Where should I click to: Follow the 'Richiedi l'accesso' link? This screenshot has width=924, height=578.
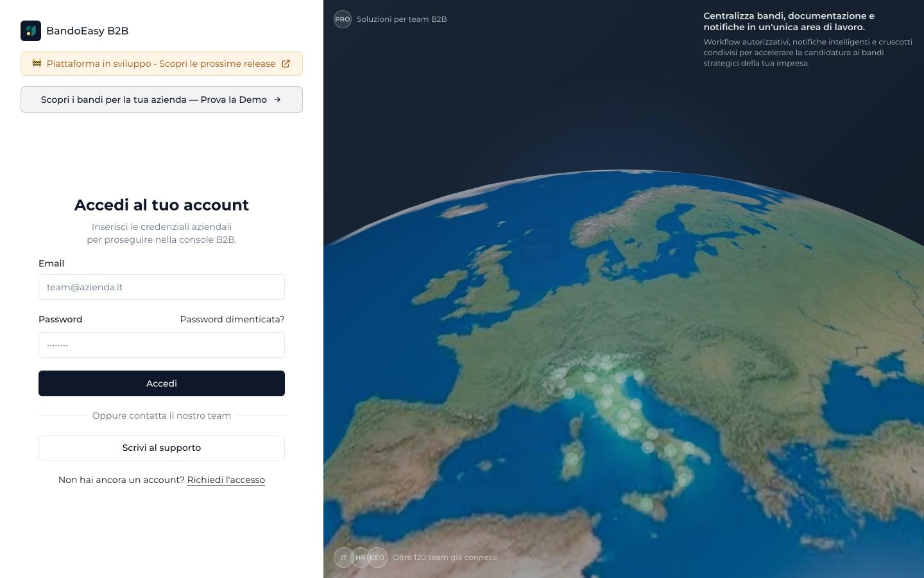(226, 480)
